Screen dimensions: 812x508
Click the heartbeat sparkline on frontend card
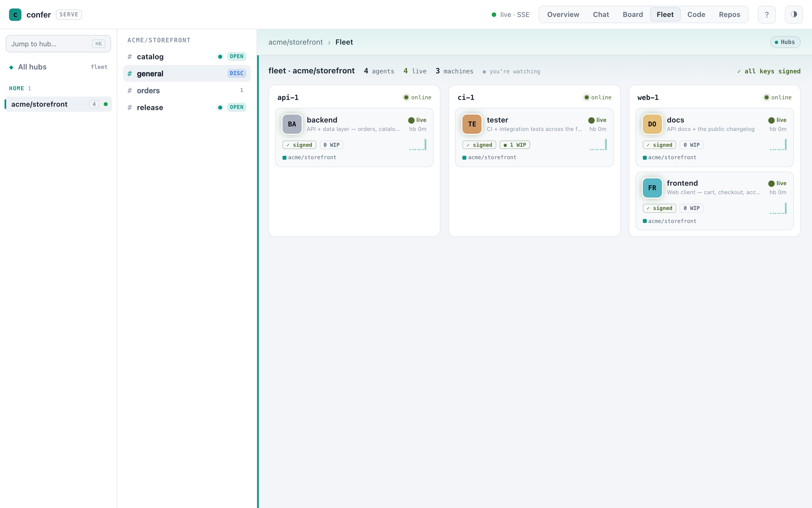(x=778, y=208)
